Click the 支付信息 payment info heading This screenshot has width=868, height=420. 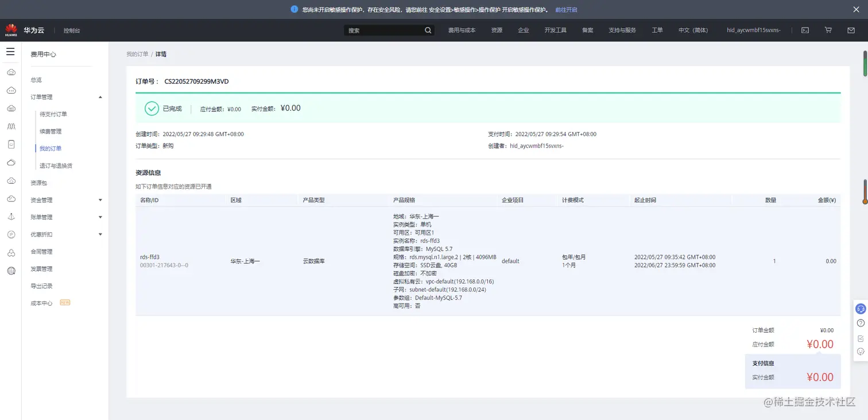click(x=764, y=363)
